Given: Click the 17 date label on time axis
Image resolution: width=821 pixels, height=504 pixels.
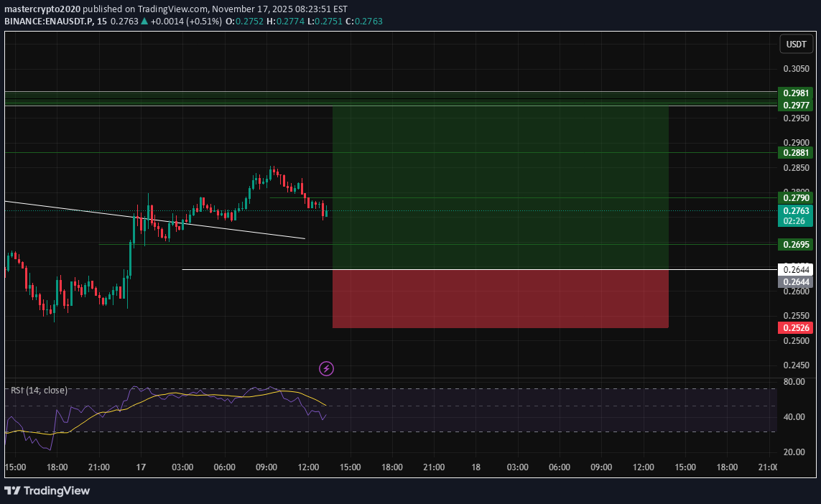Looking at the screenshot, I should [x=140, y=467].
